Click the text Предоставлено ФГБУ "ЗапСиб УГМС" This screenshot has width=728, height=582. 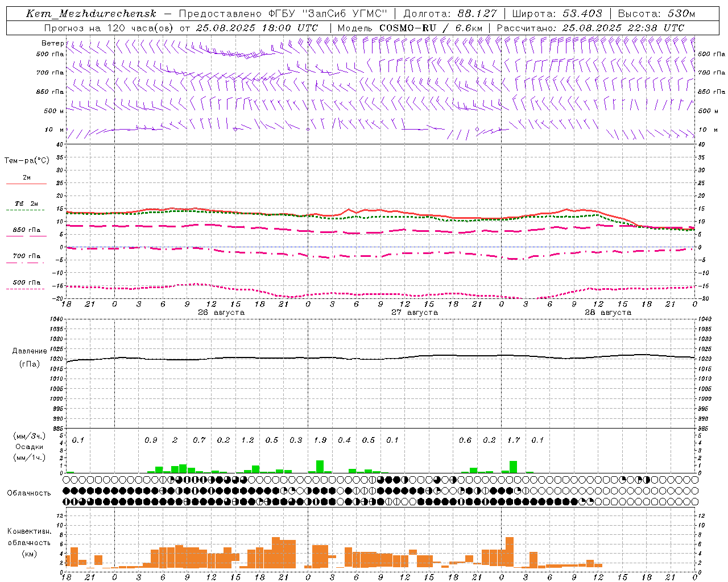click(283, 14)
